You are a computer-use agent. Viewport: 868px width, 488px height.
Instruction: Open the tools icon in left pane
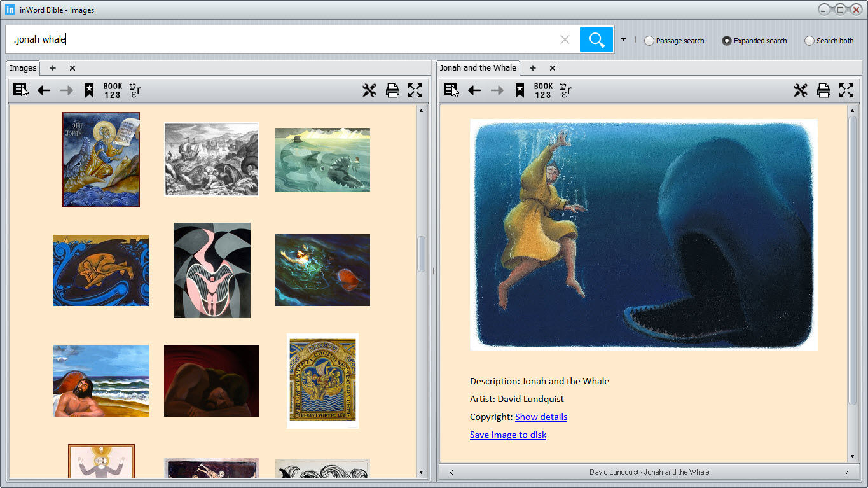coord(369,90)
